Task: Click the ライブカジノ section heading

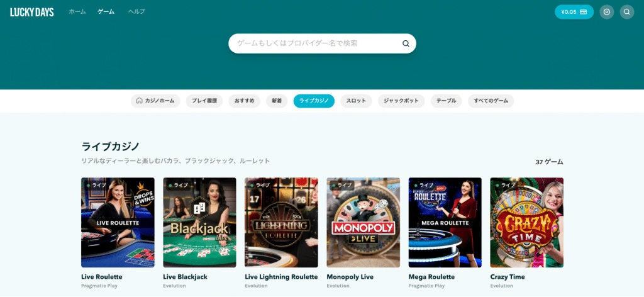Action: pos(111,147)
